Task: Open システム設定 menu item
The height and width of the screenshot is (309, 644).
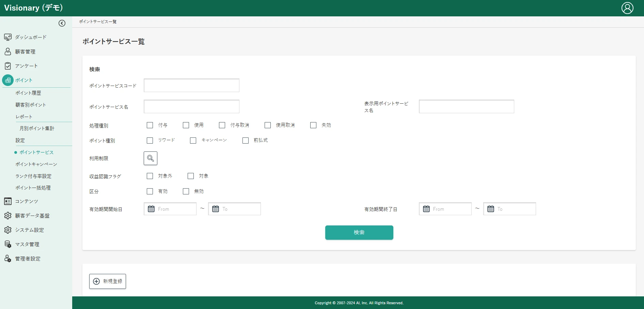Action: (30, 230)
